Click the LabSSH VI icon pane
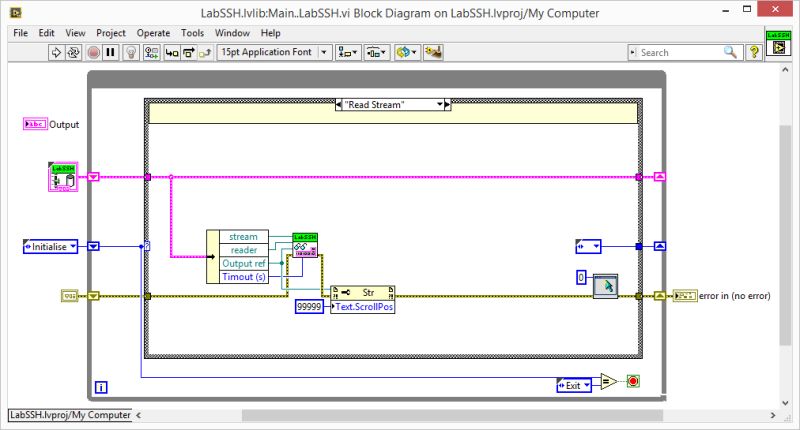This screenshot has height=430, width=800. coord(779,43)
